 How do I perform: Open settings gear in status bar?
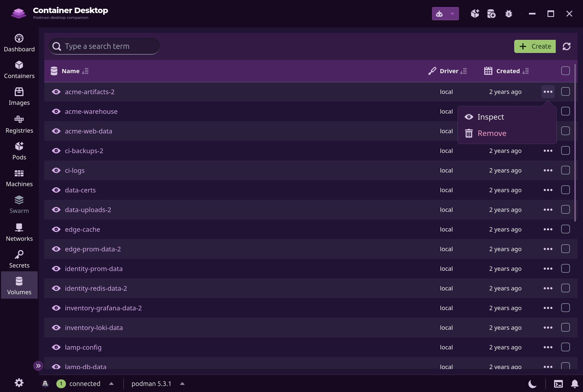click(19, 383)
